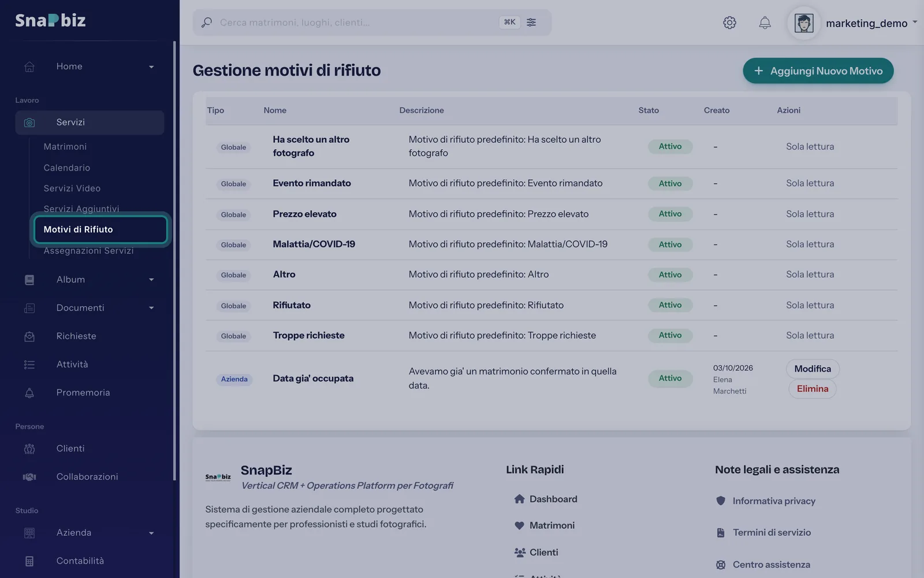Screen dimensions: 924x578
Task: Open Assegnazioni Servizi submenu item
Action: pyautogui.click(x=88, y=251)
